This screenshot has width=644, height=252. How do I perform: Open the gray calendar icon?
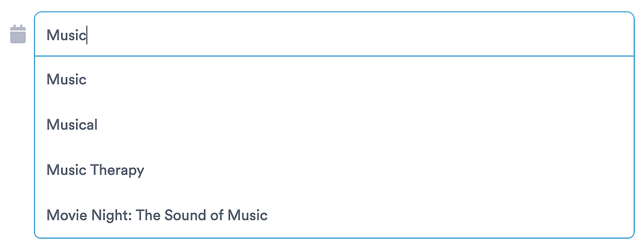(x=18, y=34)
